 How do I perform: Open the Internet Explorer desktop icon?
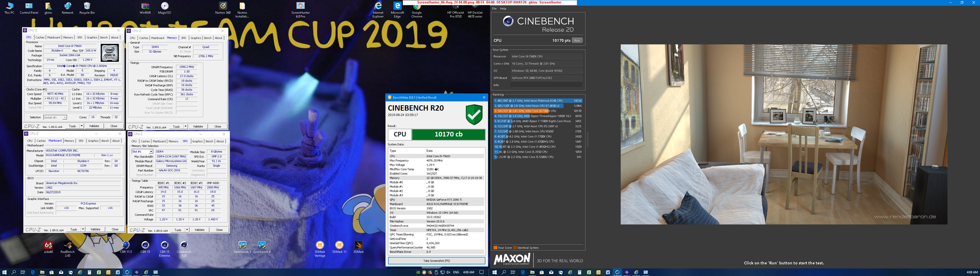click(x=378, y=10)
